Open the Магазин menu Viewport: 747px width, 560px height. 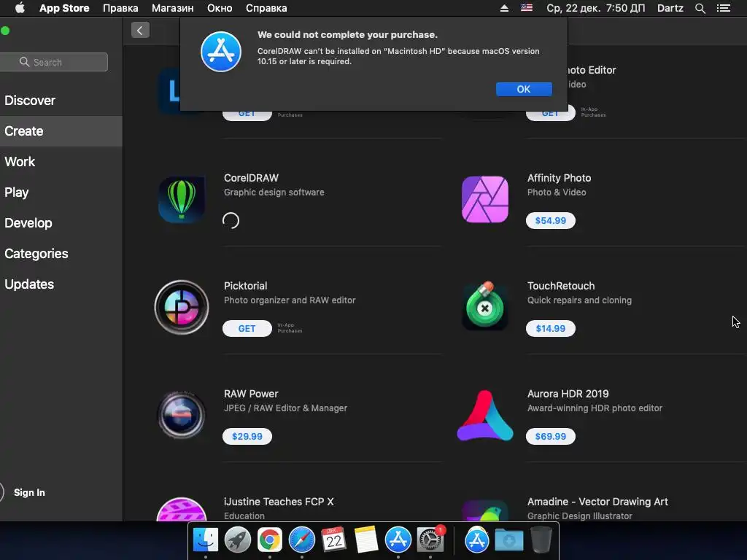(172, 8)
